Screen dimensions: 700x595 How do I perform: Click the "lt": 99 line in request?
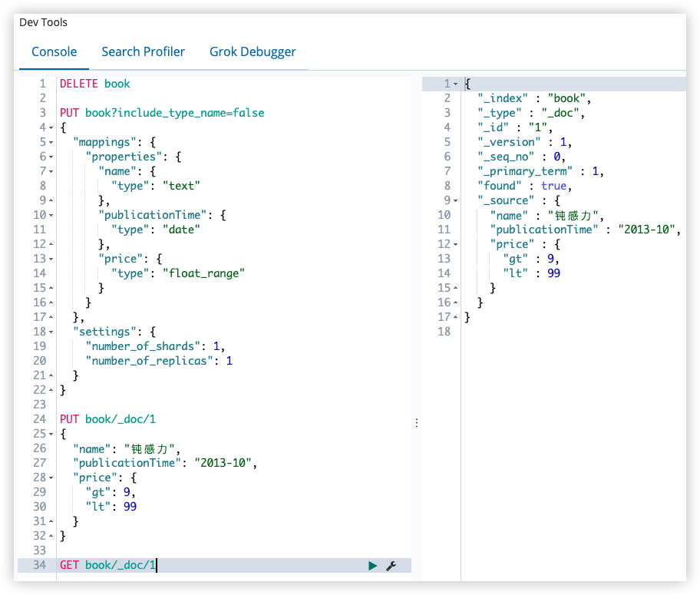coord(111,507)
